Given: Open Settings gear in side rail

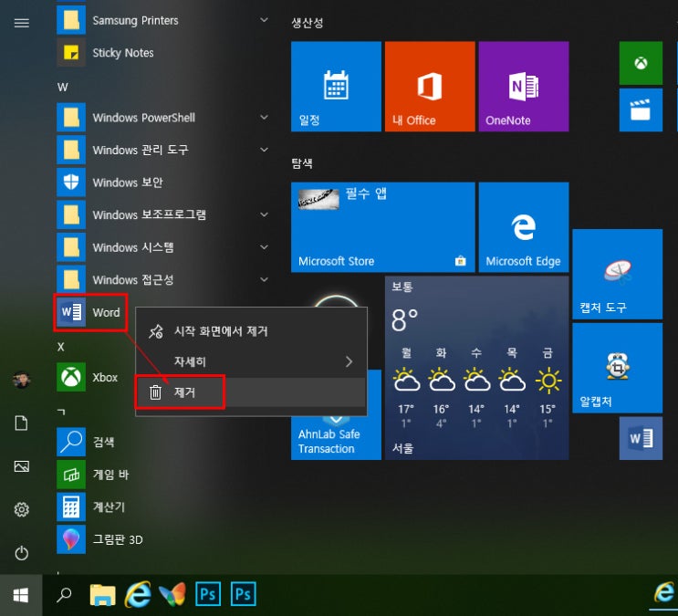Looking at the screenshot, I should [22, 509].
